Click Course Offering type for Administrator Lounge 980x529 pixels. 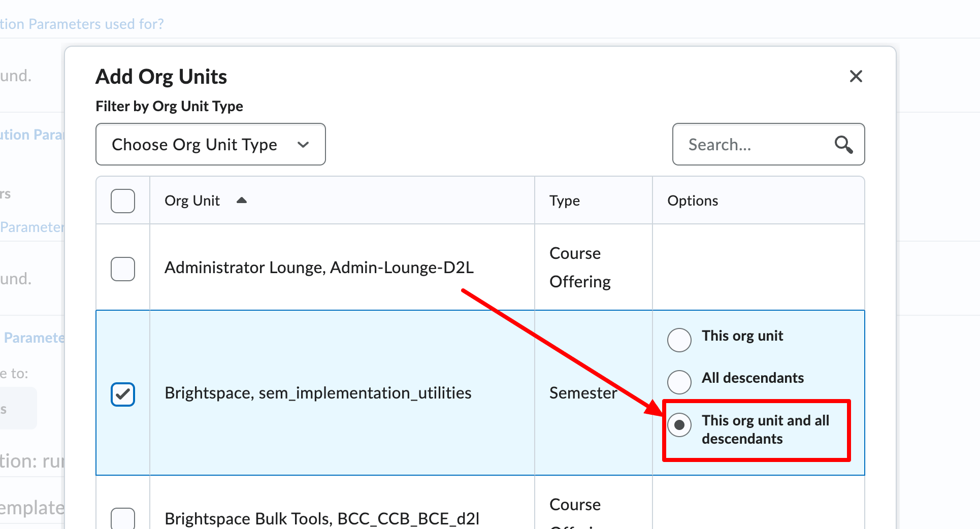click(580, 267)
